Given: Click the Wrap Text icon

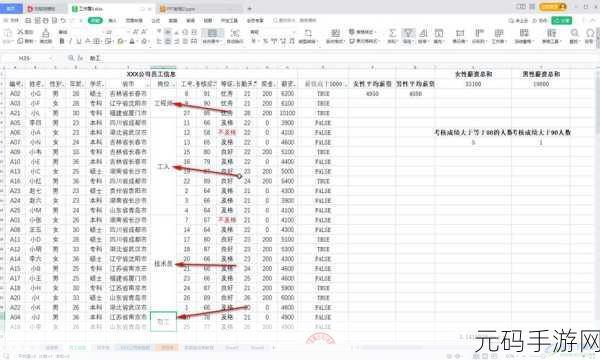Looking at the screenshot, I should point(235,33).
